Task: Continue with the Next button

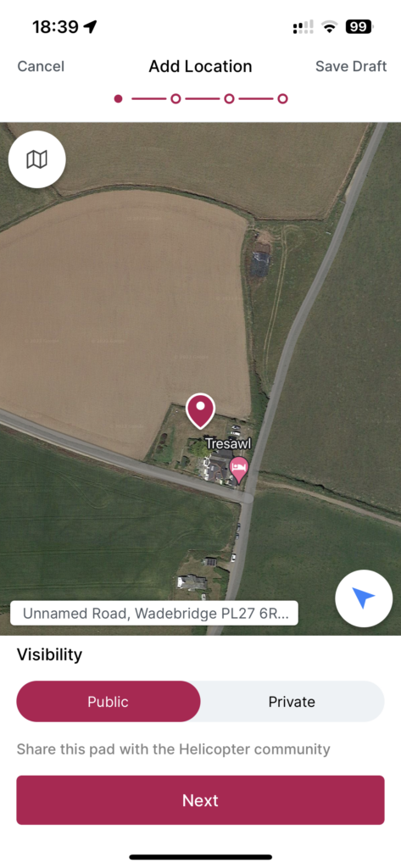Action: (x=200, y=800)
